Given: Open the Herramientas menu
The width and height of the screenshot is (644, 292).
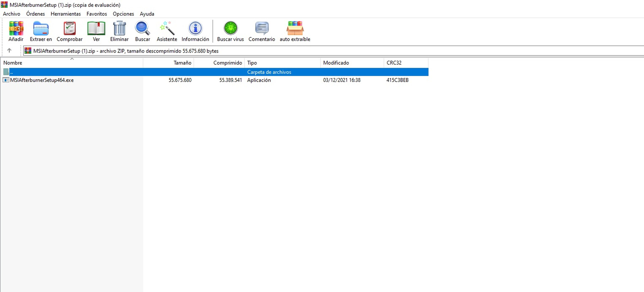Looking at the screenshot, I should [x=66, y=14].
